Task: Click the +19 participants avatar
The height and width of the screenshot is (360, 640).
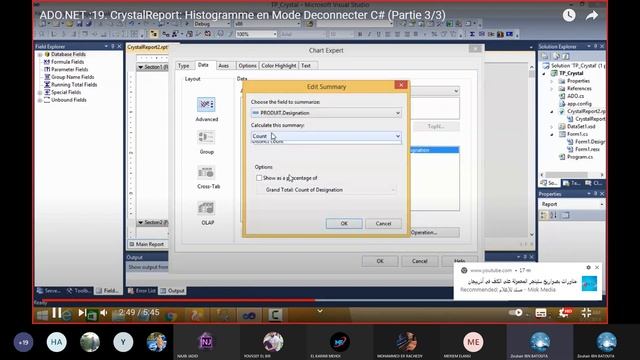Action: [x=23, y=342]
